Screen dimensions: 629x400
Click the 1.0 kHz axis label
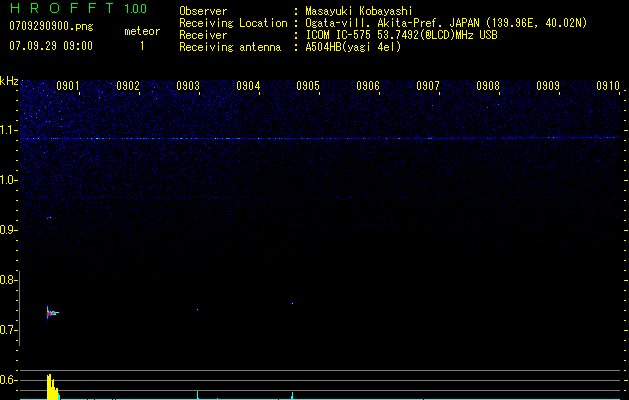coord(8,180)
